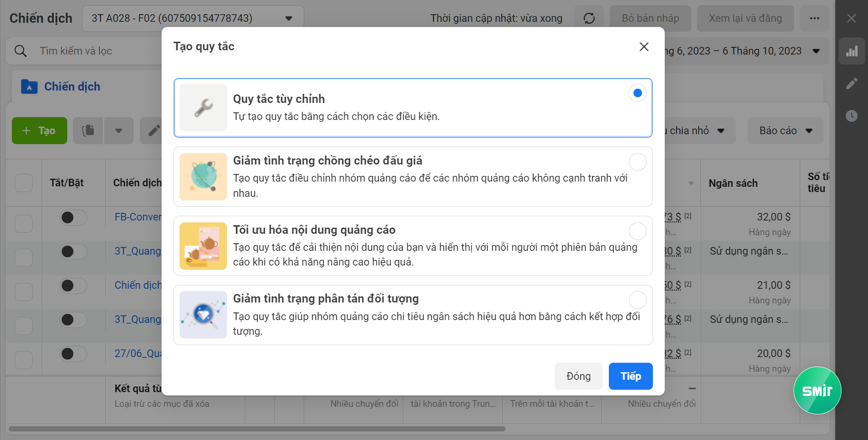The width and height of the screenshot is (868, 440).
Task: Click the audience fragmentation magnifier illustration
Action: point(203,315)
